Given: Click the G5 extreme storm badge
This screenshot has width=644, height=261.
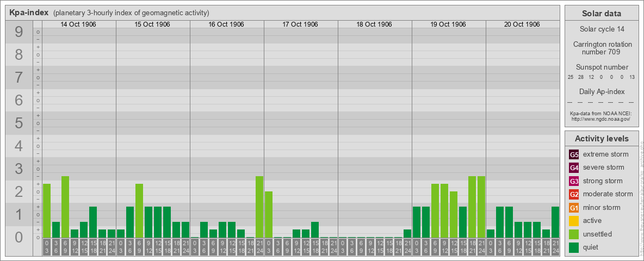Looking at the screenshot, I should point(574,154).
